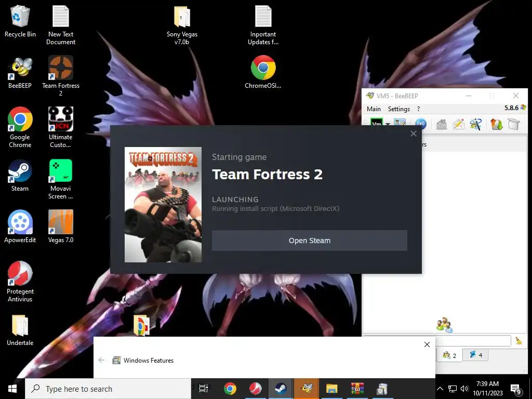Click the Vm status icon in BeeBEEP toolbar
532x399 pixels.
376,123
